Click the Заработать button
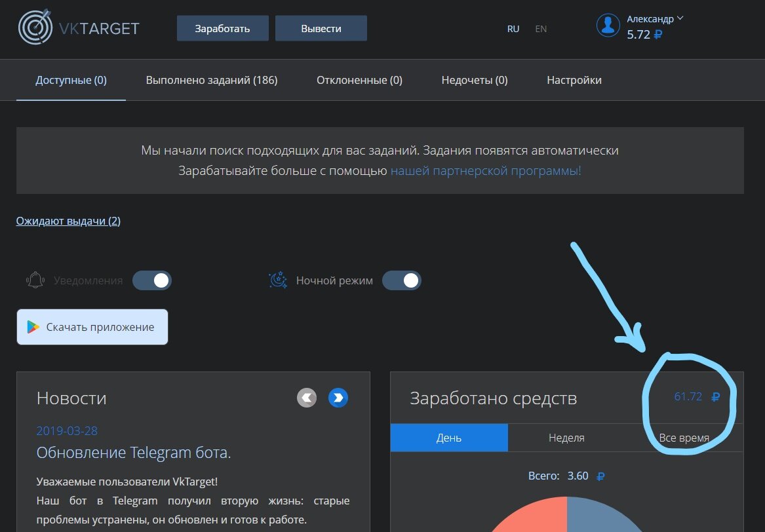The height and width of the screenshot is (532, 765). 222,28
